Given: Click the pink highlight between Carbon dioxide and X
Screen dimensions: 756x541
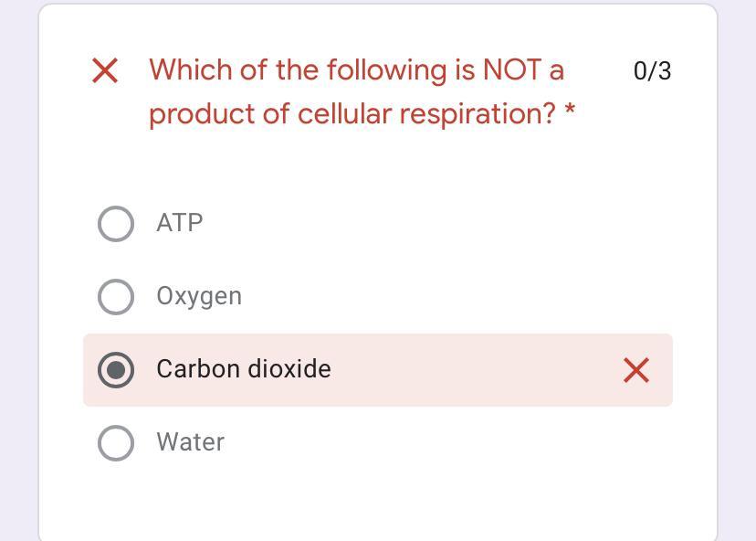Looking at the screenshot, I should tap(475, 370).
